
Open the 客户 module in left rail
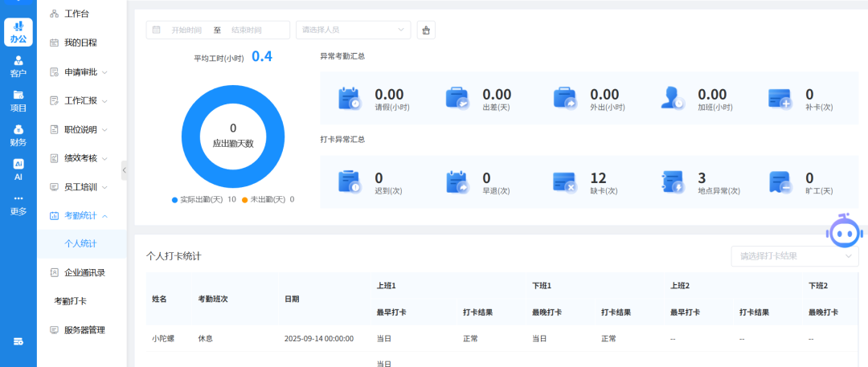[x=18, y=67]
